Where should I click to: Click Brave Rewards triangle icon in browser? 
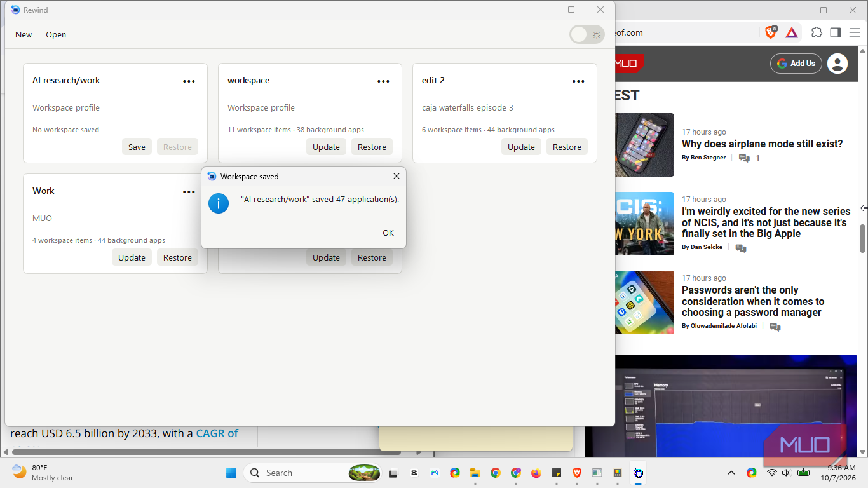pos(792,32)
